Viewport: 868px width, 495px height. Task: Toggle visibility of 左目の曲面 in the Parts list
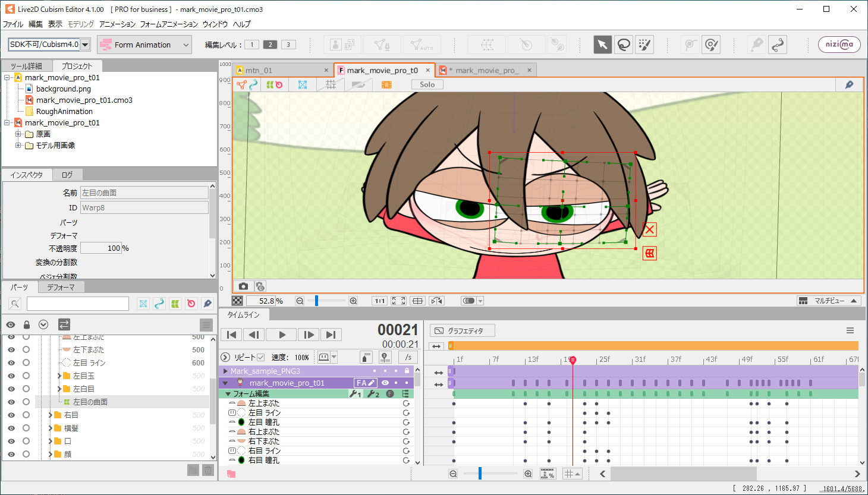[x=11, y=402]
